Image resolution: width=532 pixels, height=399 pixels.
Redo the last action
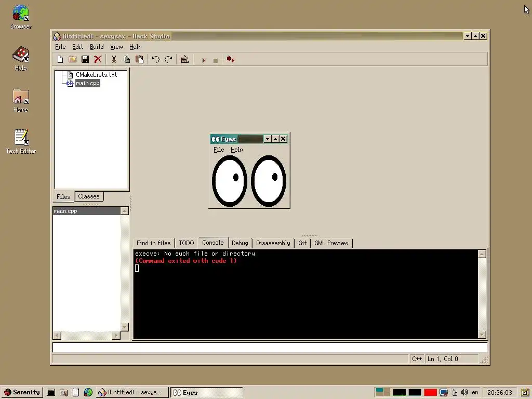[168, 60]
